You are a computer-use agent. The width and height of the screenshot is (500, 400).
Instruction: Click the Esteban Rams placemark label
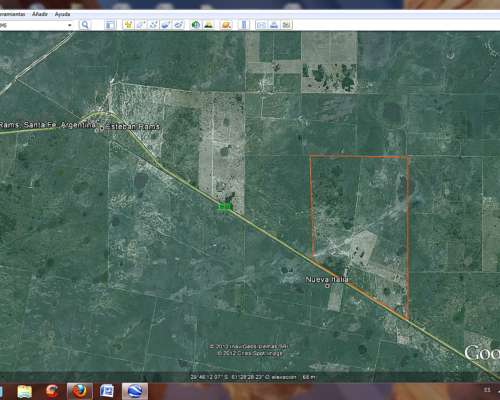pyautogui.click(x=132, y=127)
